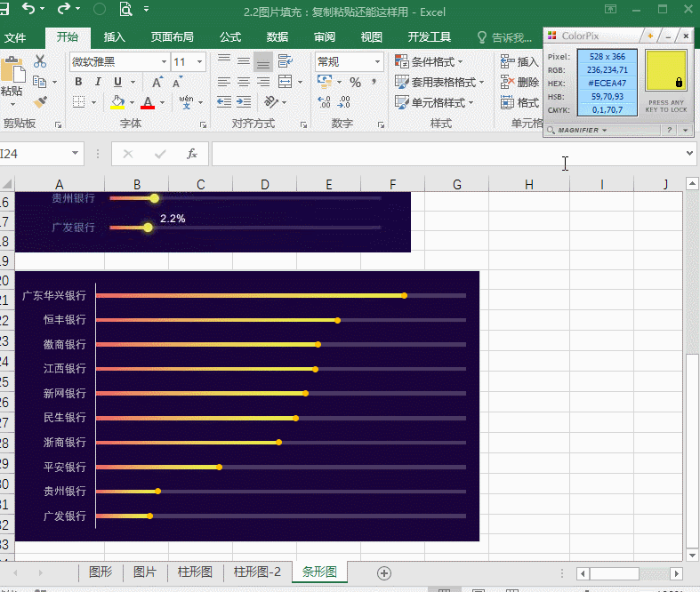Click the phonetic guide wén icon
This screenshot has height=592, width=700.
click(187, 102)
